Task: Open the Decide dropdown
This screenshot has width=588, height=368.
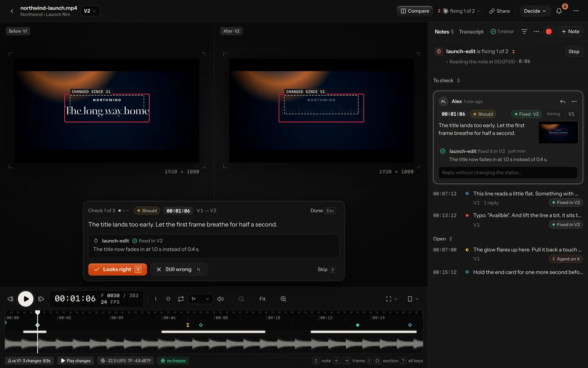Action: pos(535,11)
